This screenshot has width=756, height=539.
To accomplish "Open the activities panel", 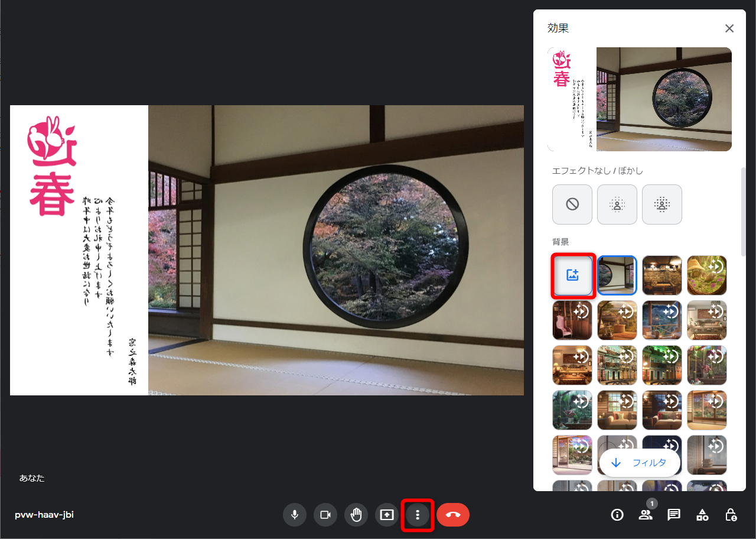I will pos(702,515).
